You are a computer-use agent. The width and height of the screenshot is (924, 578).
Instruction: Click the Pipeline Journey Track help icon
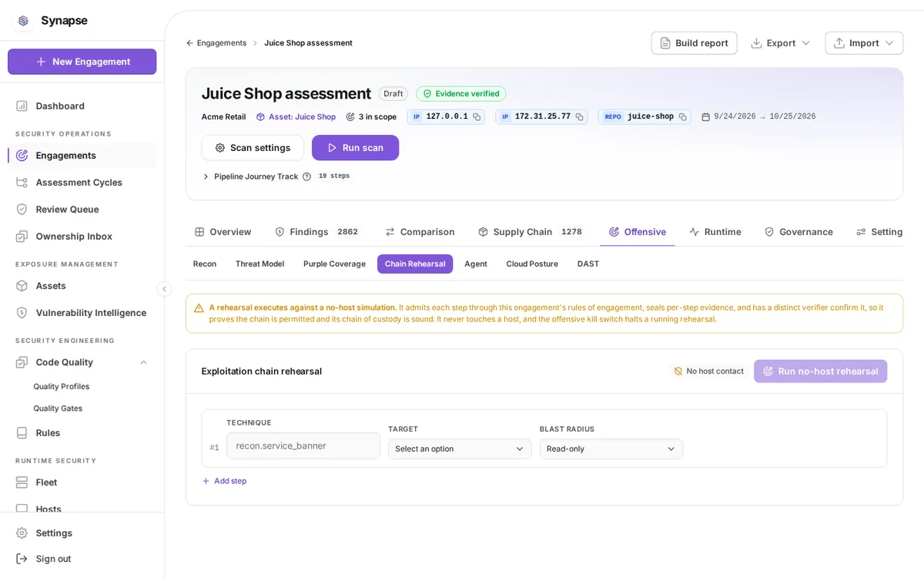(x=306, y=176)
